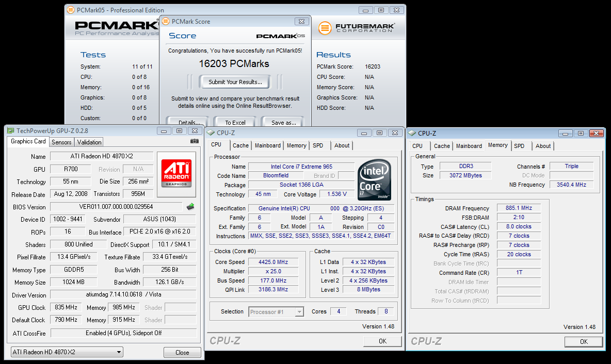
Task: Click the PCMark Score dialog title icon
Action: pos(166,22)
